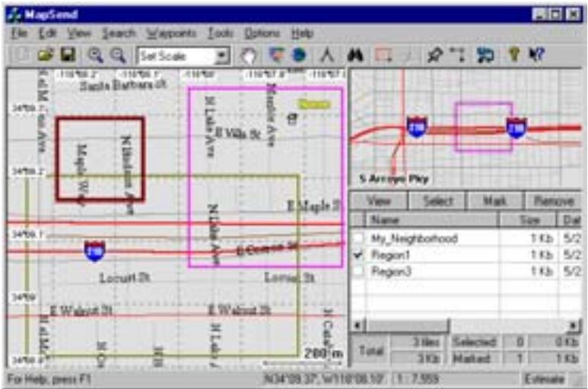Open the File menu
Viewport: 588px width, 389px height.
pos(19,33)
